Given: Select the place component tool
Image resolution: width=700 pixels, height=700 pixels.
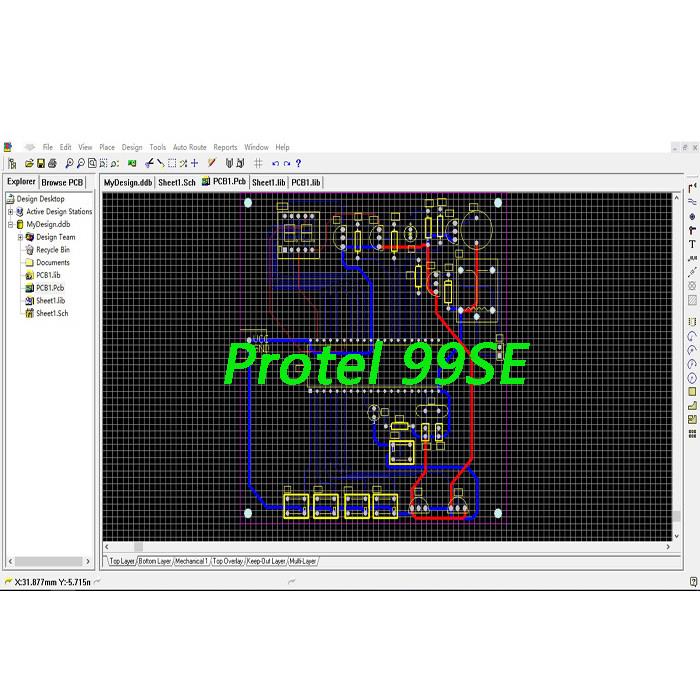Looking at the screenshot, I should click(x=692, y=322).
